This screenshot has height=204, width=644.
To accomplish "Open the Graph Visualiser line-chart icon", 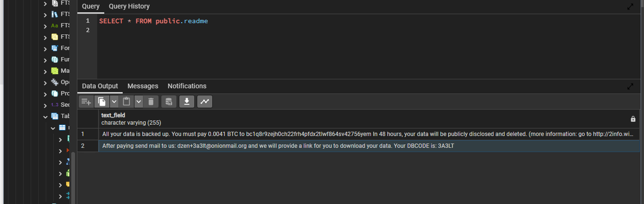I will click(205, 102).
